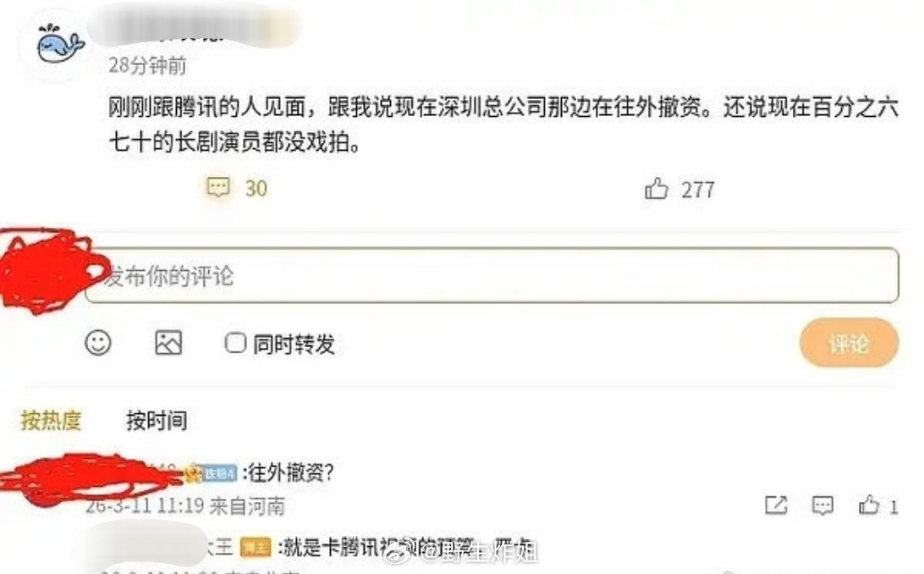Screen dimensions: 924x574
Task: Click the 博主 badge on second comment
Action: coord(256,548)
